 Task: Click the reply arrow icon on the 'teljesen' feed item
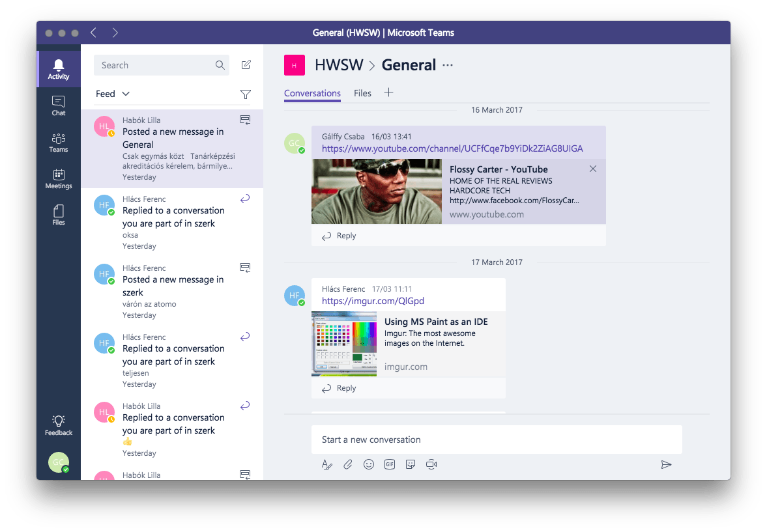(x=245, y=337)
